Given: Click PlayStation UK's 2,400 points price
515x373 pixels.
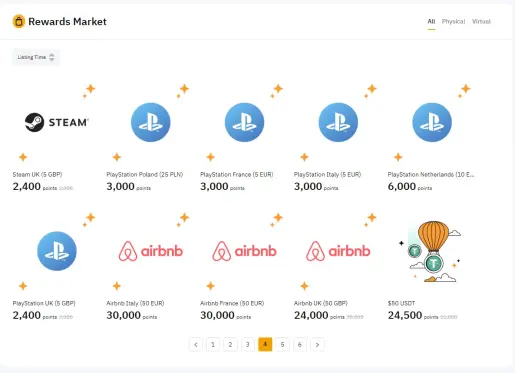Looking at the screenshot, I should tap(35, 315).
